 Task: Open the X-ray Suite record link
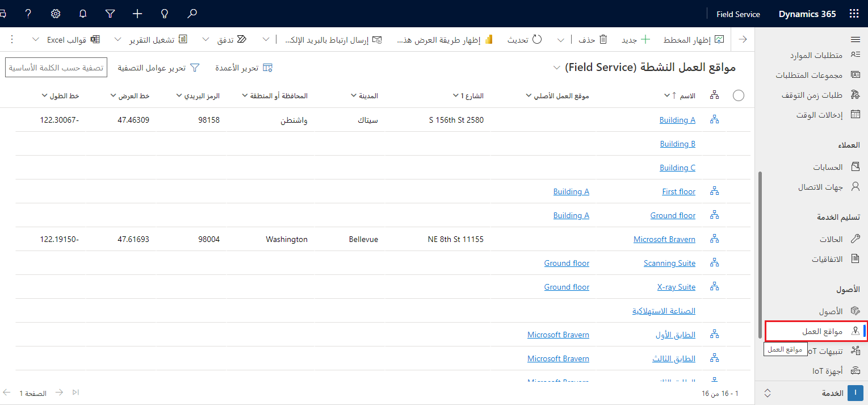676,287
